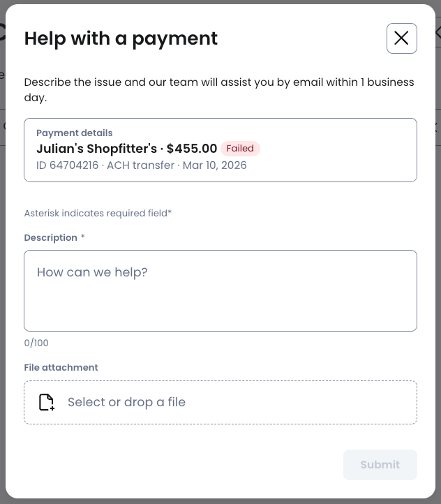Click the 'Select or drop a file' text
This screenshot has height=504, width=441.
click(126, 402)
